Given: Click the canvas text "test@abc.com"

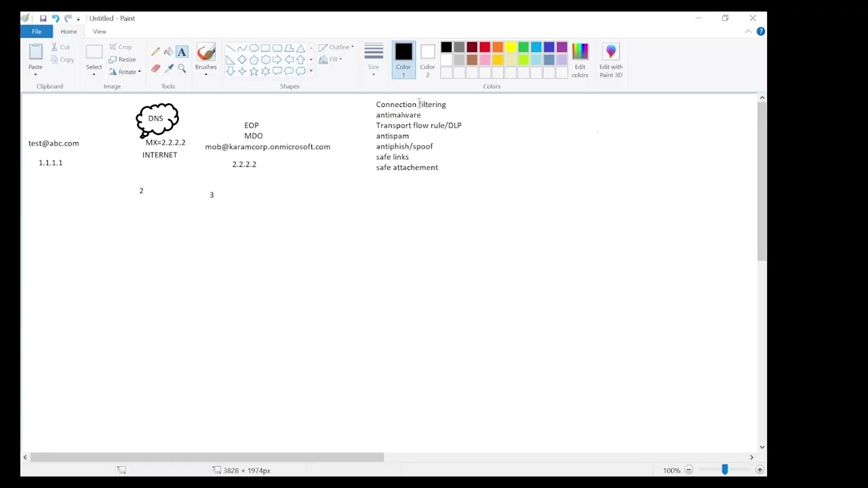Looking at the screenshot, I should 54,143.
